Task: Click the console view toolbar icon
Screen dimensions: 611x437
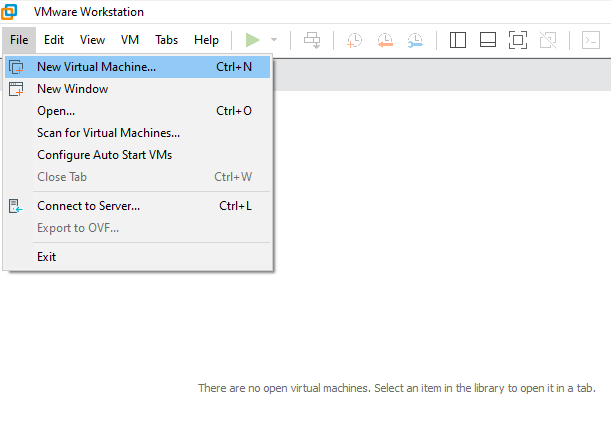Action: coord(591,40)
